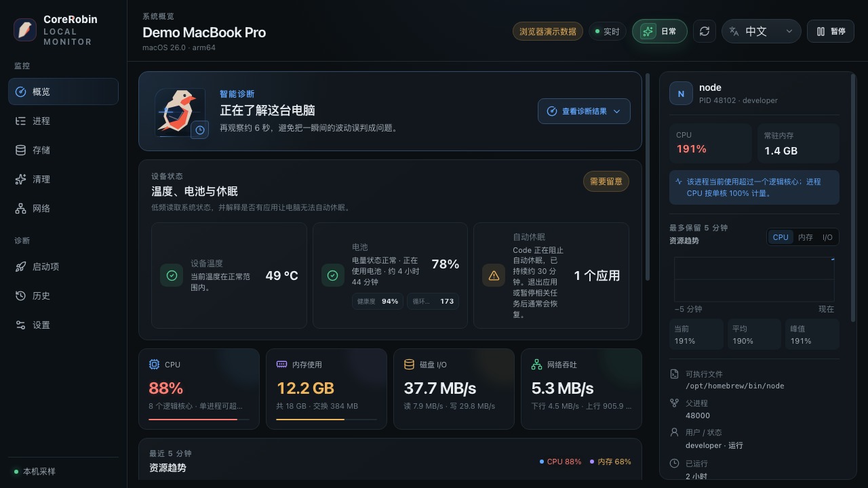Click the 设备温度 green check icon
Viewport: 868px width, 488px height.
172,275
